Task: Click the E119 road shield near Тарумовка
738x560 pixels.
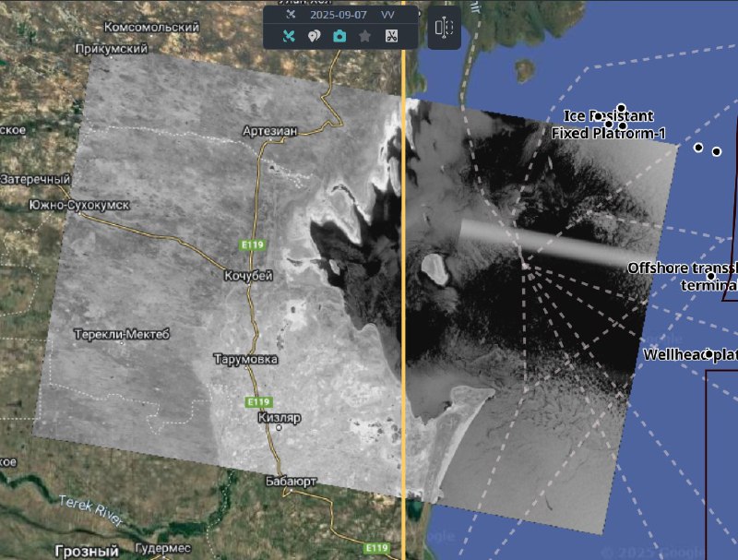Action: (x=259, y=402)
